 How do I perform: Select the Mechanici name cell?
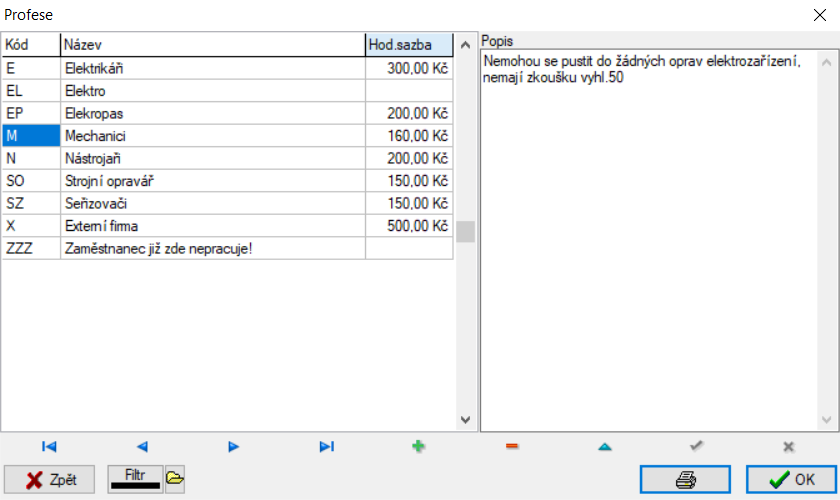tap(213, 136)
